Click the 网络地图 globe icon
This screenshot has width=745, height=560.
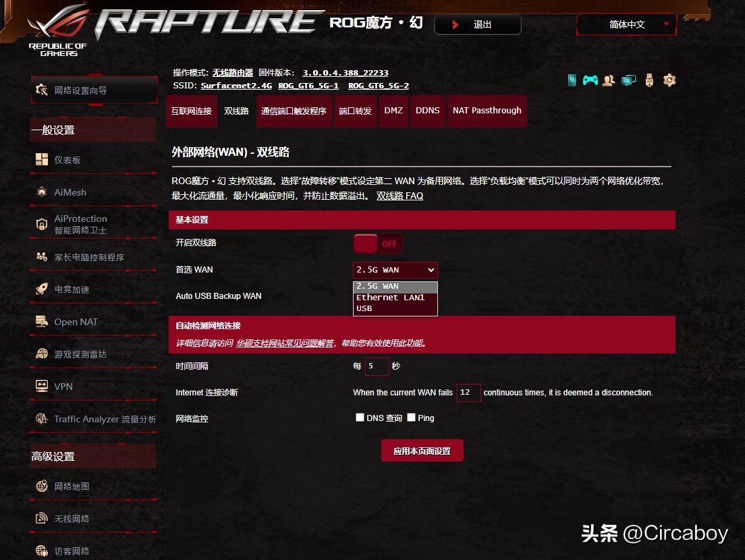tap(42, 486)
